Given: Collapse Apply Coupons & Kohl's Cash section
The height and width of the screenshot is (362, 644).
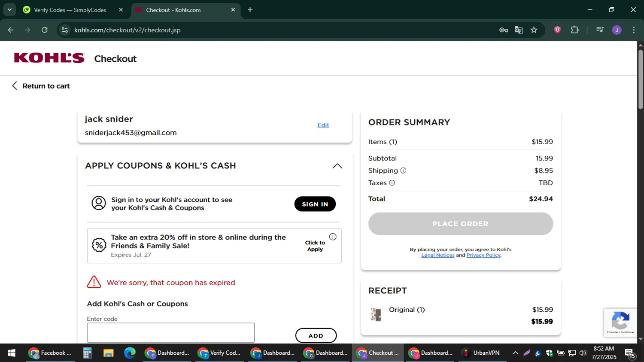Looking at the screenshot, I should click(x=337, y=166).
